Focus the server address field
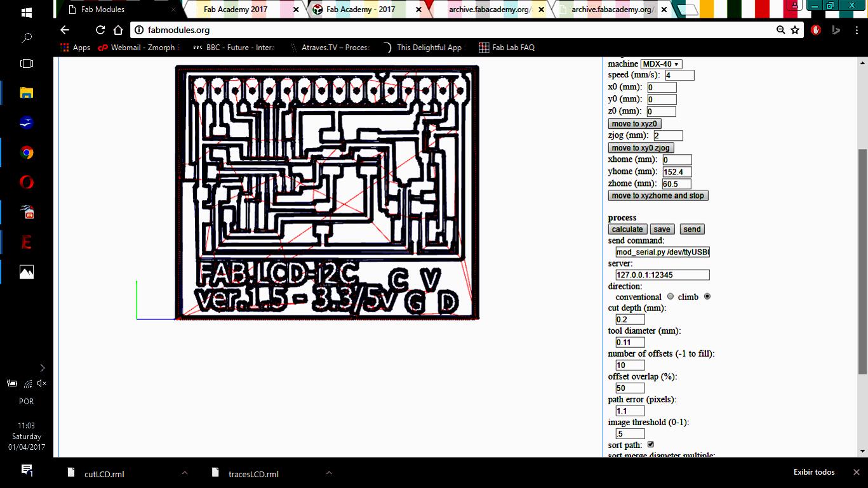This screenshot has width=868, height=488. [x=662, y=275]
